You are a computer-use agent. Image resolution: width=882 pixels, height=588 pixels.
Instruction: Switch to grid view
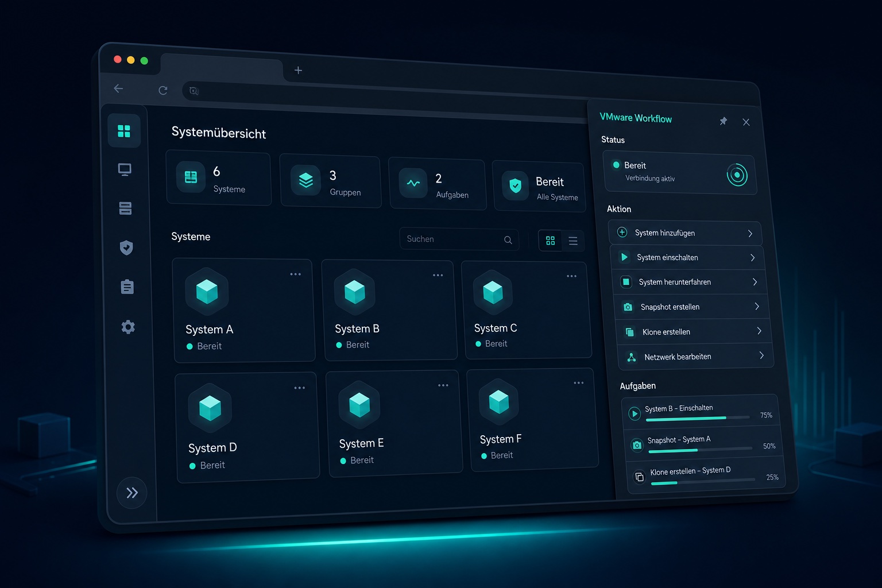coord(550,241)
